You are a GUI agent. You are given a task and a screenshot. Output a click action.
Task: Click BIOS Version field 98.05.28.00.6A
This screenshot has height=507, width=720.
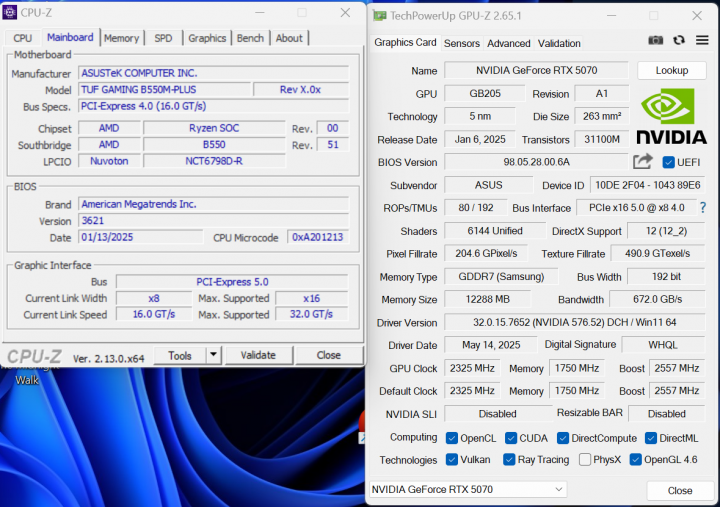[536, 162]
